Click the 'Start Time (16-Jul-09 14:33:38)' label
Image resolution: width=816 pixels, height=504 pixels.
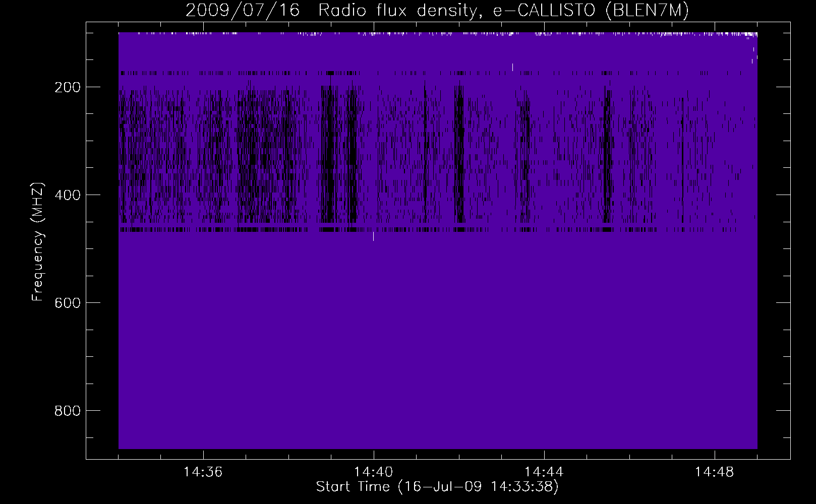[x=437, y=487]
